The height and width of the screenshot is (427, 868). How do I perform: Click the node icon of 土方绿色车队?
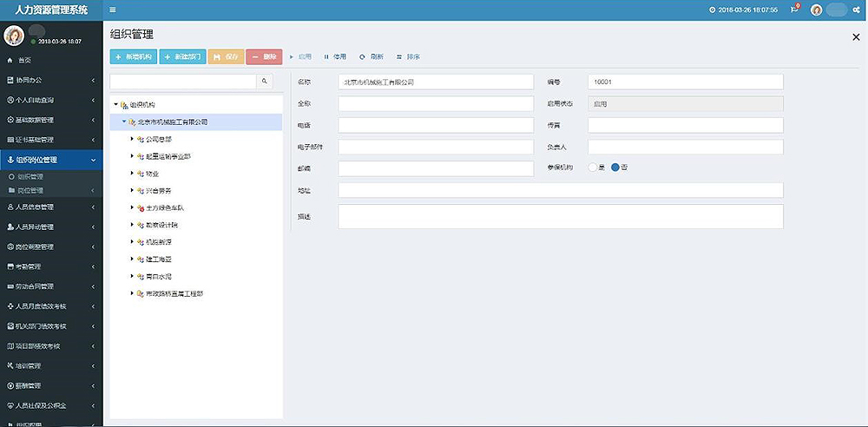coord(141,207)
